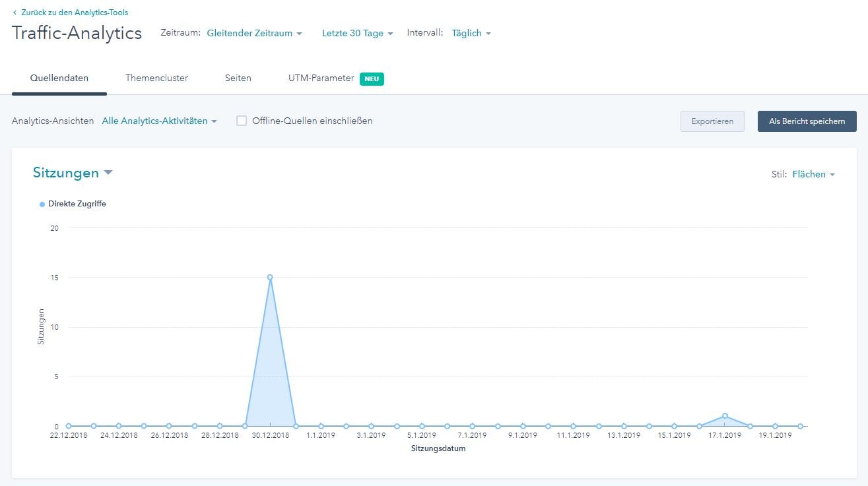The height and width of the screenshot is (486, 868).
Task: Enable 'Offline-Quellen einschließen' checkbox
Action: (x=242, y=121)
